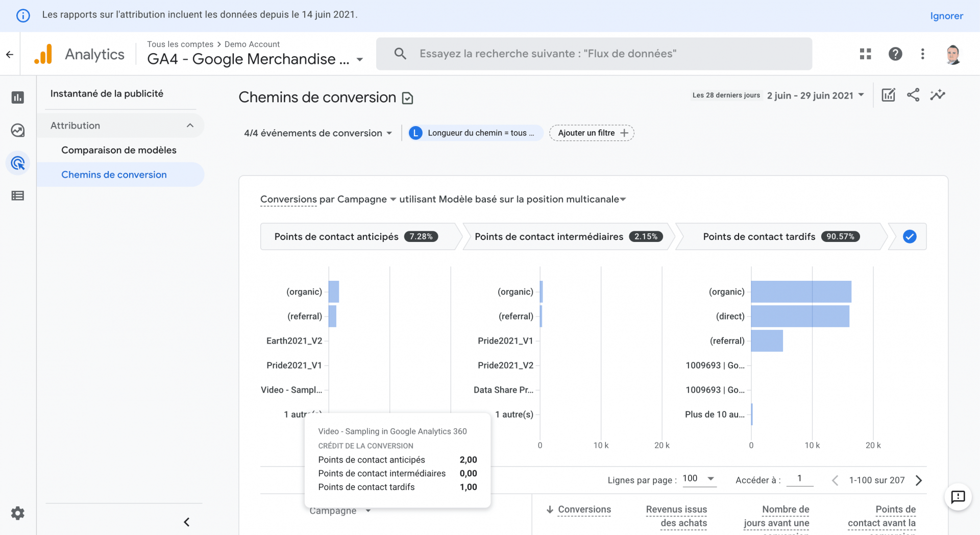Viewport: 980px width, 535px height.
Task: Go back using the left arrow
Action: click(x=10, y=54)
